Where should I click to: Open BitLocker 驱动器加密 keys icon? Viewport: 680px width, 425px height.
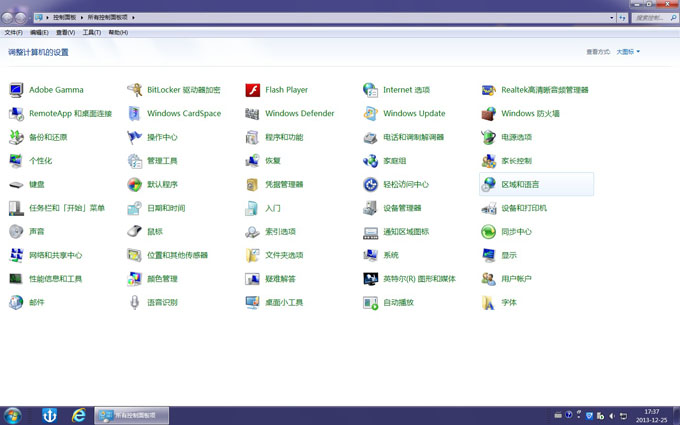[x=134, y=90]
